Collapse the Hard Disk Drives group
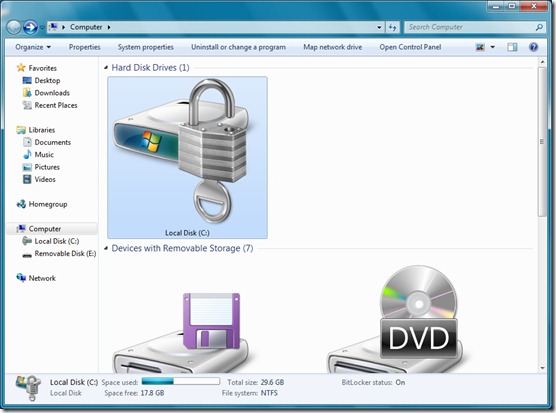The image size is (556, 413). 106,67
